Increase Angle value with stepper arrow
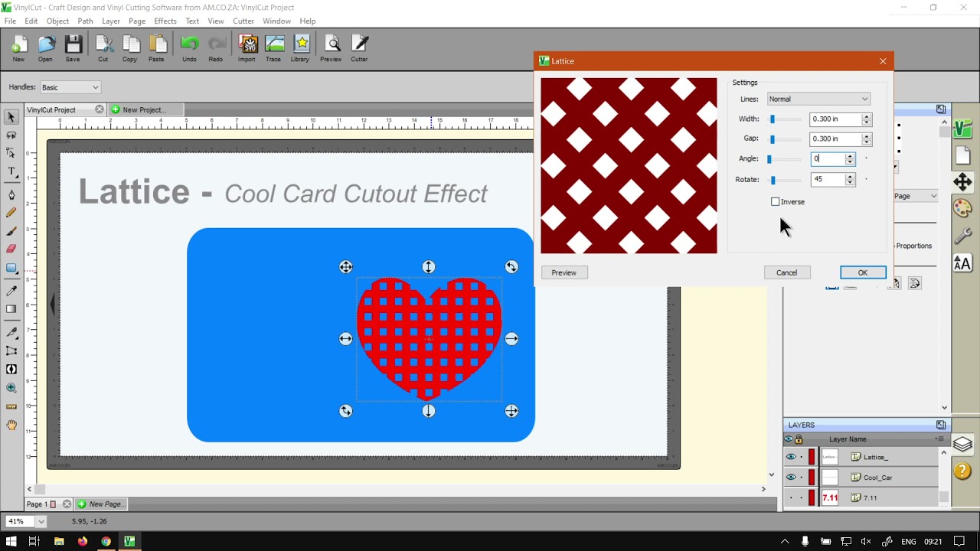This screenshot has height=551, width=980. 850,156
